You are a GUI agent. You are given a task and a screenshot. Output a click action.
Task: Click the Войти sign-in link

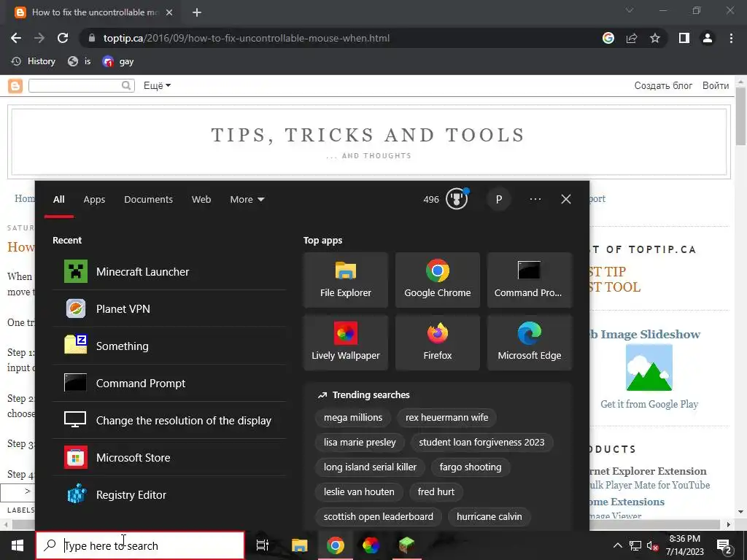716,86
